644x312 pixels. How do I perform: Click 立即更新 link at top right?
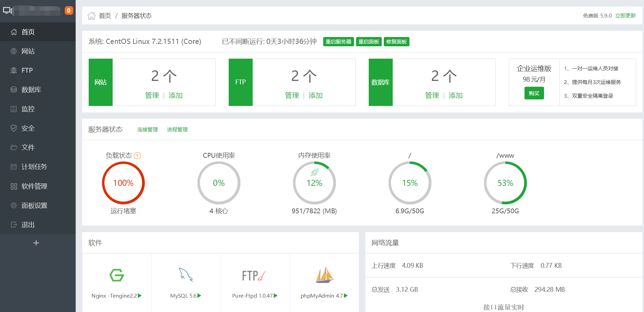625,16
